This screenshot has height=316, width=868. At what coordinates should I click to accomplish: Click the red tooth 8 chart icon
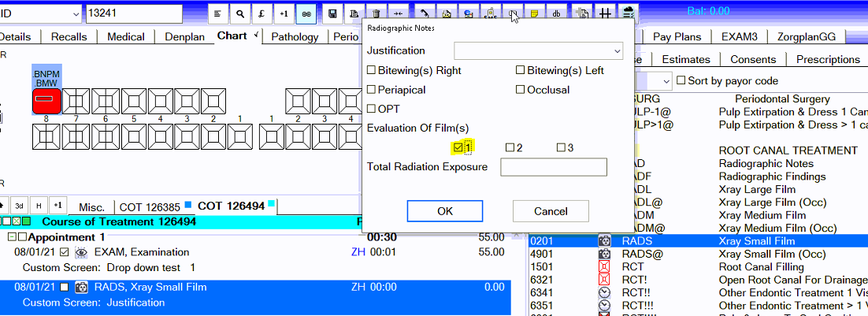46,100
